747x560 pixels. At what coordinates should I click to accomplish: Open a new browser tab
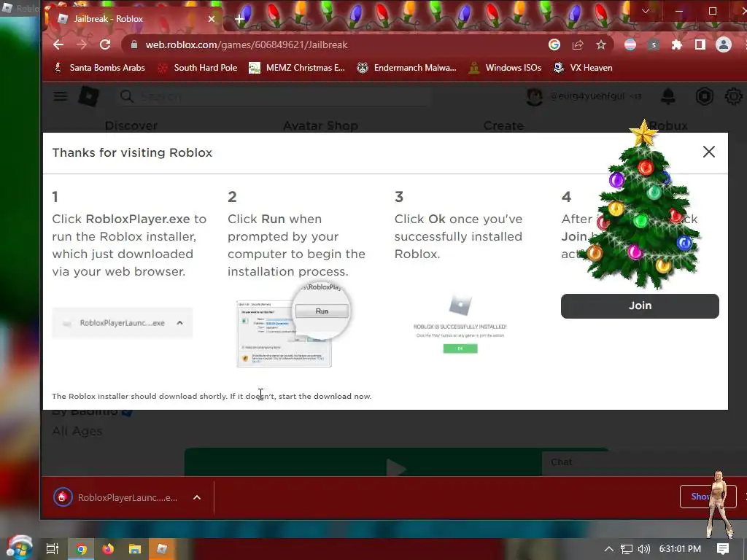click(239, 19)
